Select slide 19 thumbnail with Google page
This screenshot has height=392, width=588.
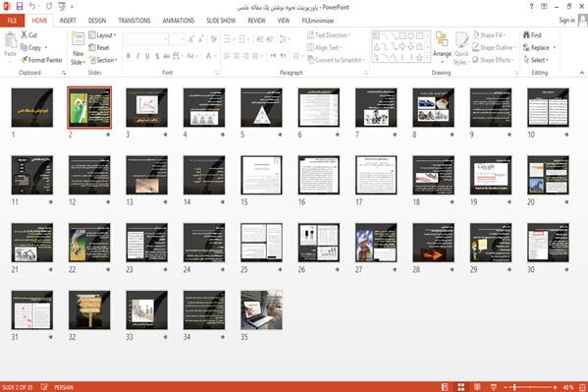(x=491, y=175)
